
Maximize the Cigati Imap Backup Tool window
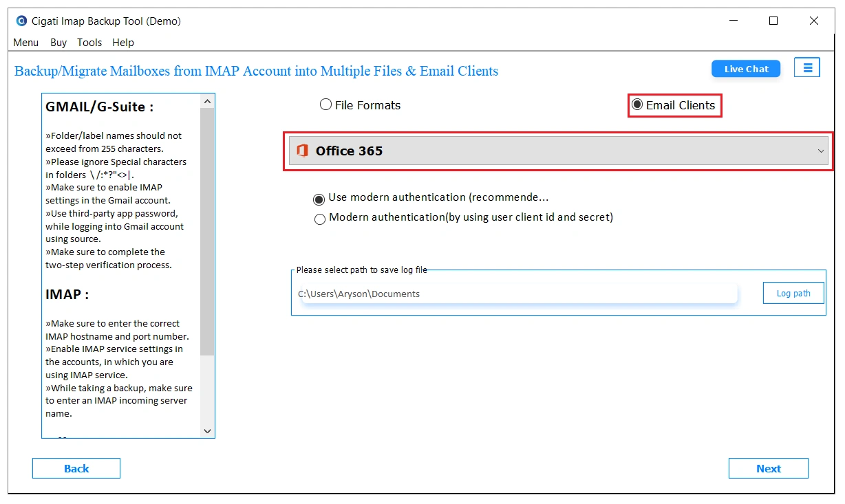click(x=773, y=21)
